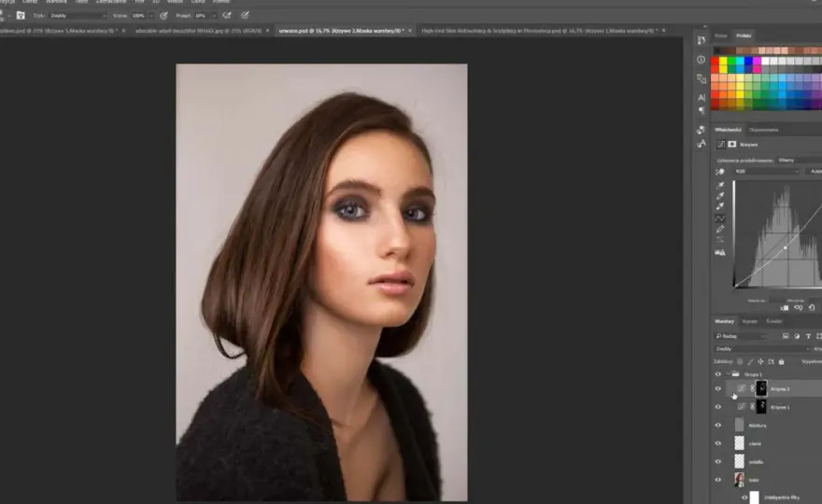The image size is (822, 504).
Task: Click the clip to layer icon in Properties
Action: 785,308
